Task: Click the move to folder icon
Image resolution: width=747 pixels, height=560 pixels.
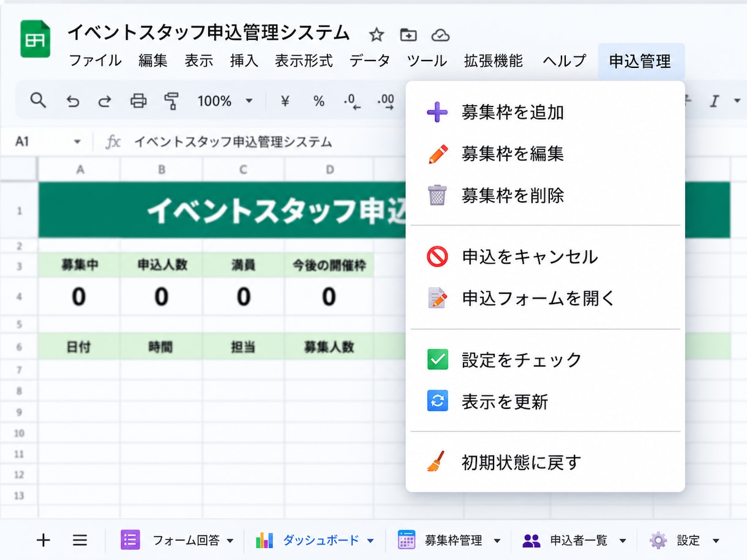Action: click(x=408, y=35)
